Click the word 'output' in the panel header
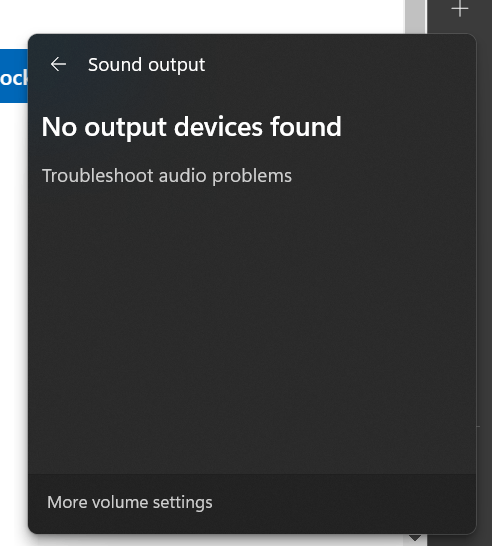The height and width of the screenshot is (546, 492). click(x=177, y=65)
